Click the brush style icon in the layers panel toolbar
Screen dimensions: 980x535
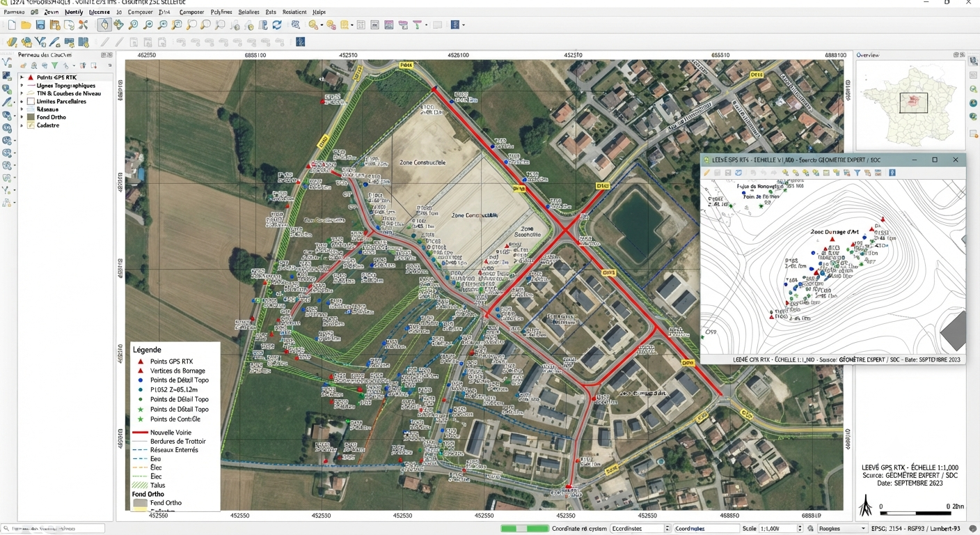(x=23, y=65)
